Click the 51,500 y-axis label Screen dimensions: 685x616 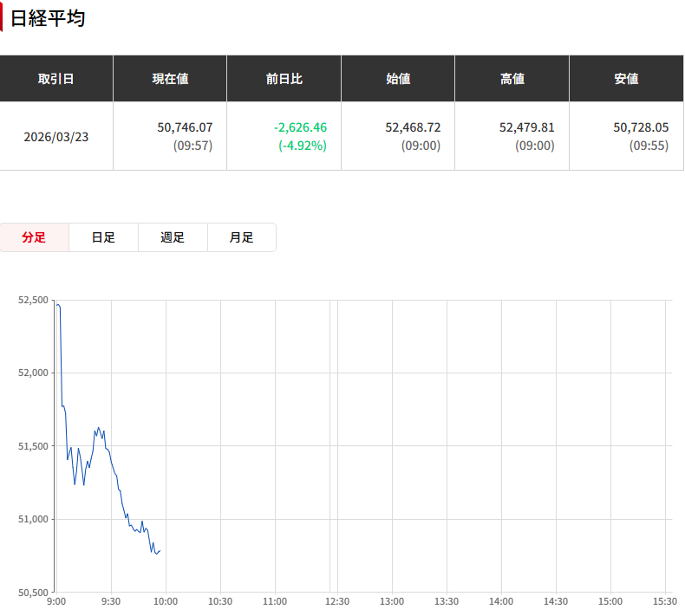click(x=33, y=446)
